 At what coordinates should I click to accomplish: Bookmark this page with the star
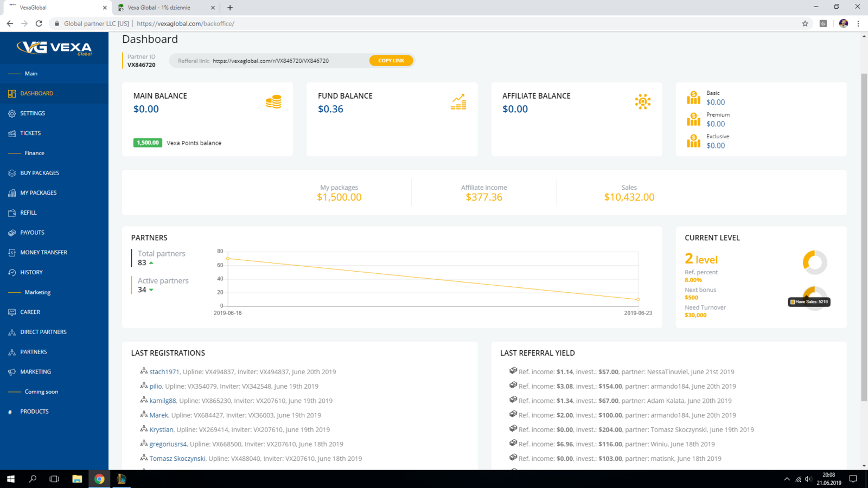pyautogui.click(x=805, y=23)
